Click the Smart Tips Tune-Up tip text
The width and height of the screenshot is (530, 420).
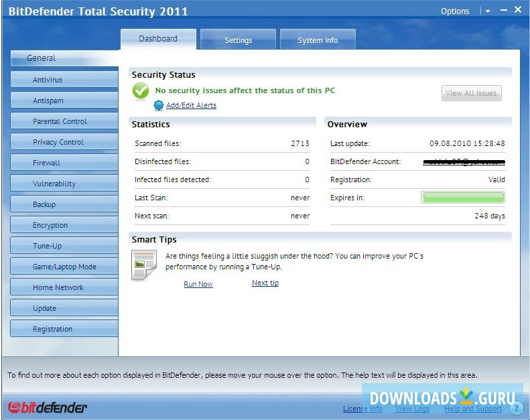tap(294, 261)
